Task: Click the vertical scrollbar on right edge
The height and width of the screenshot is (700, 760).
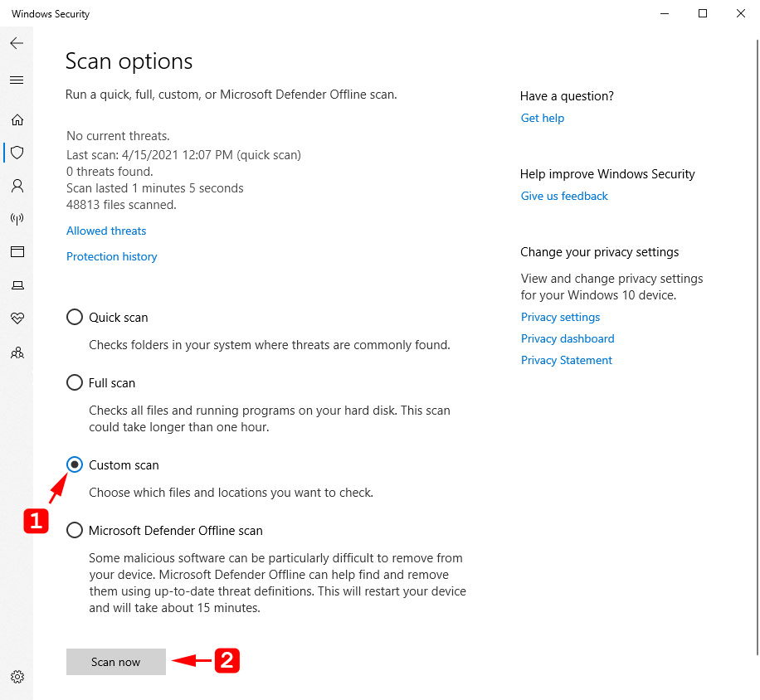Action: point(757,347)
